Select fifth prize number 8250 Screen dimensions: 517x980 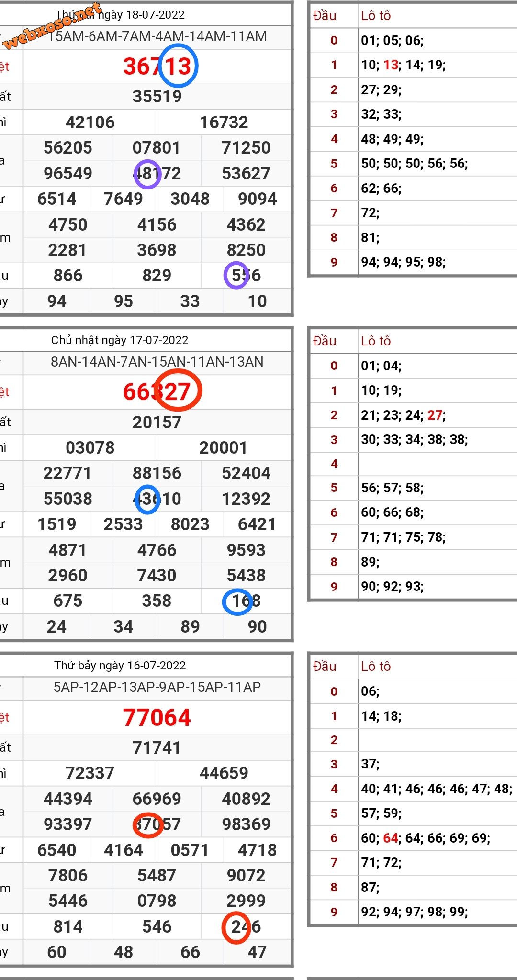click(x=246, y=250)
